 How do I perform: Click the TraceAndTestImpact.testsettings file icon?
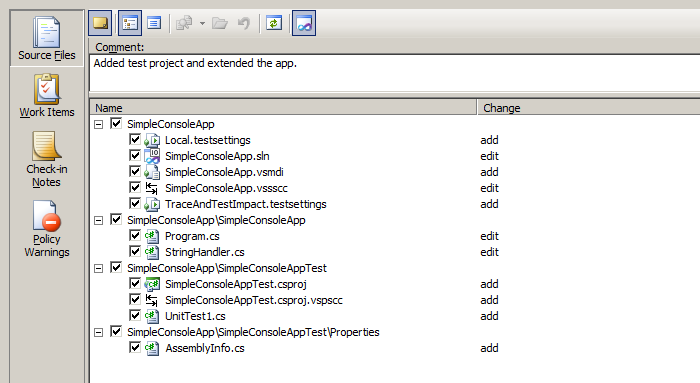152,204
